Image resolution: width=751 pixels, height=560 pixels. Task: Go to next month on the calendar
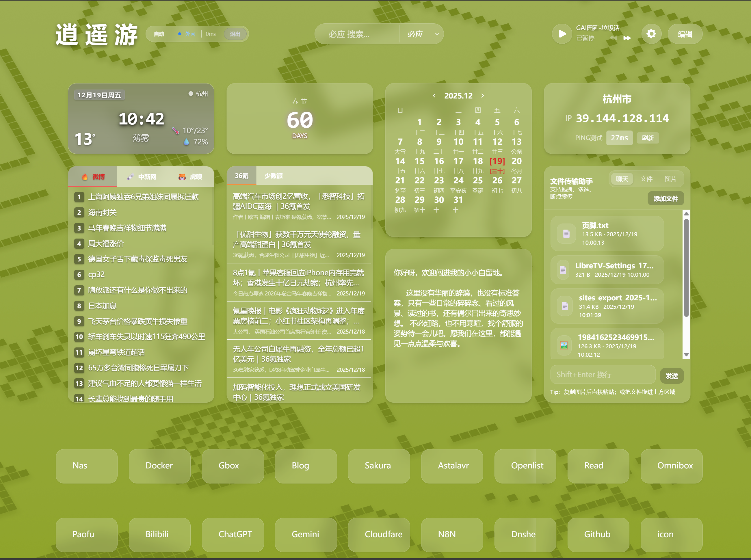[x=483, y=96]
